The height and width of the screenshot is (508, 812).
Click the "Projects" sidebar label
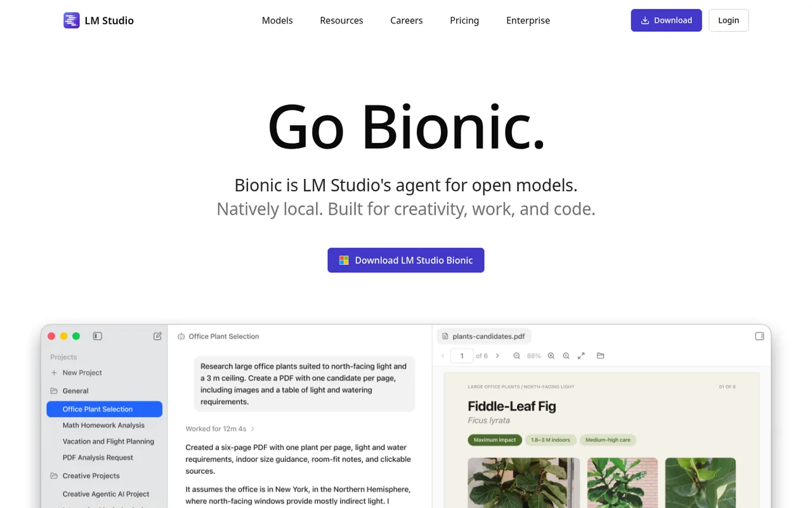tap(63, 357)
